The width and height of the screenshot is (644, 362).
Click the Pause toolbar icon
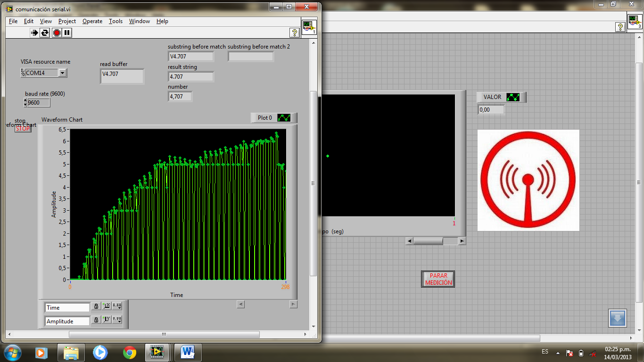(x=67, y=33)
